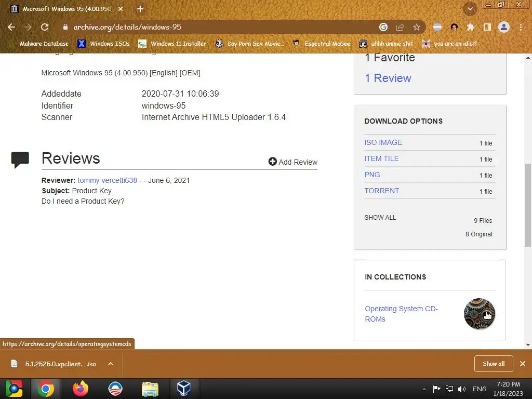Expand download options chevron for the iso

pyautogui.click(x=110, y=364)
